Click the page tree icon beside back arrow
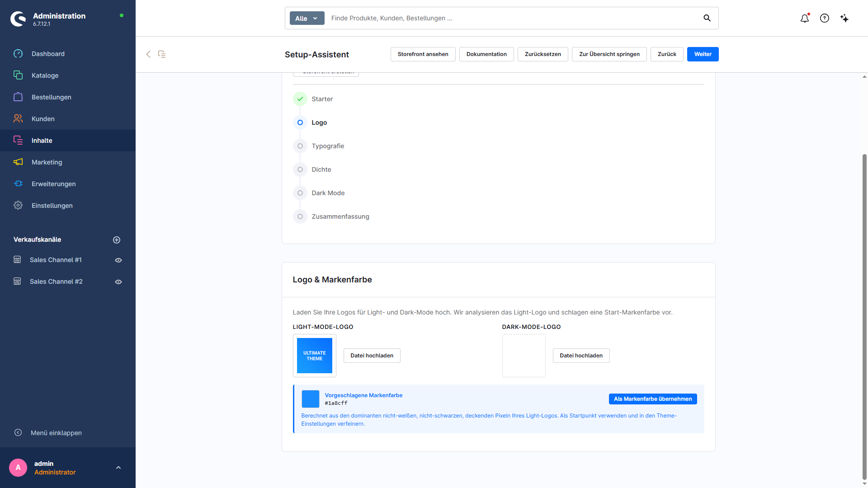This screenshot has width=868, height=488. [x=162, y=54]
